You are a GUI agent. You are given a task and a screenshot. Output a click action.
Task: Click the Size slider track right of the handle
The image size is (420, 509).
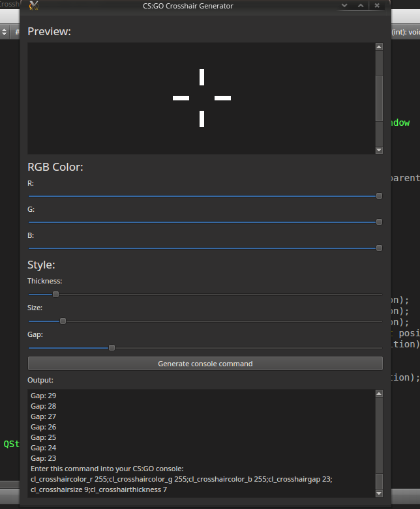click(224, 321)
